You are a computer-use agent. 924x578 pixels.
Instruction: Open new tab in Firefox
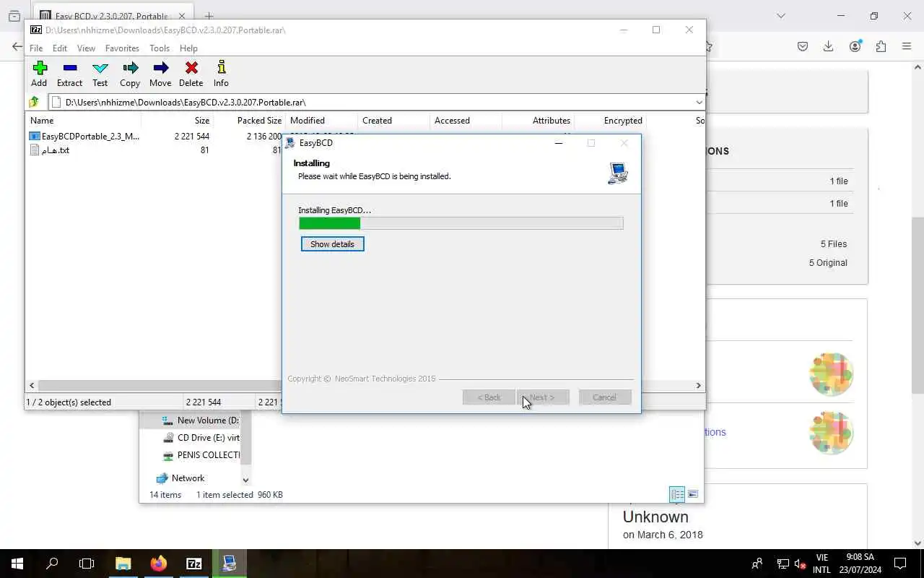[209, 16]
